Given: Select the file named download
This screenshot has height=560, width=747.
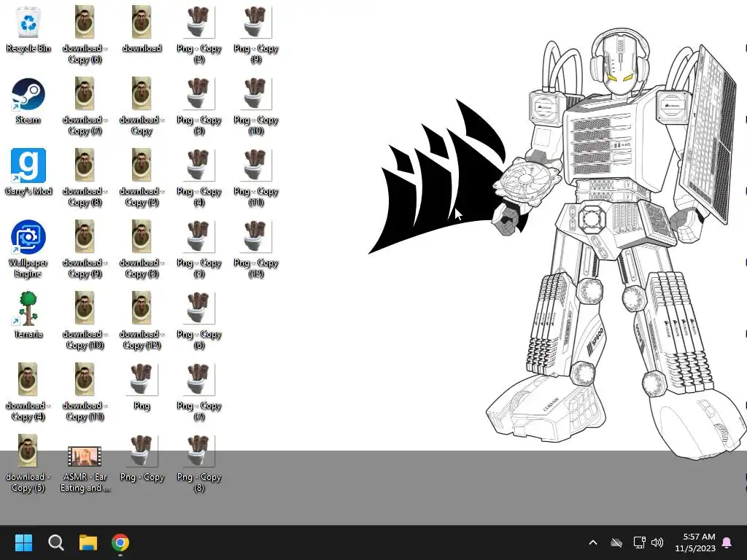Looking at the screenshot, I should point(142,29).
